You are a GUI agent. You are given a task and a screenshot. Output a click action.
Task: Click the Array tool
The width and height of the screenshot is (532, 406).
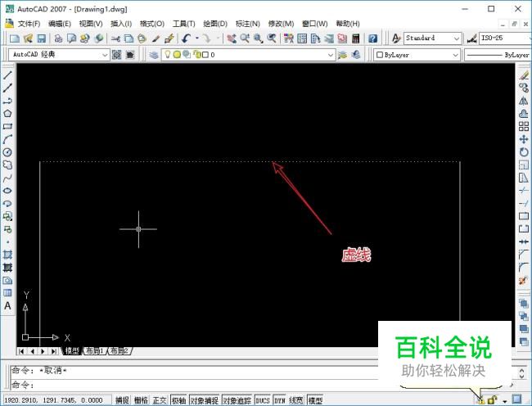click(x=524, y=127)
